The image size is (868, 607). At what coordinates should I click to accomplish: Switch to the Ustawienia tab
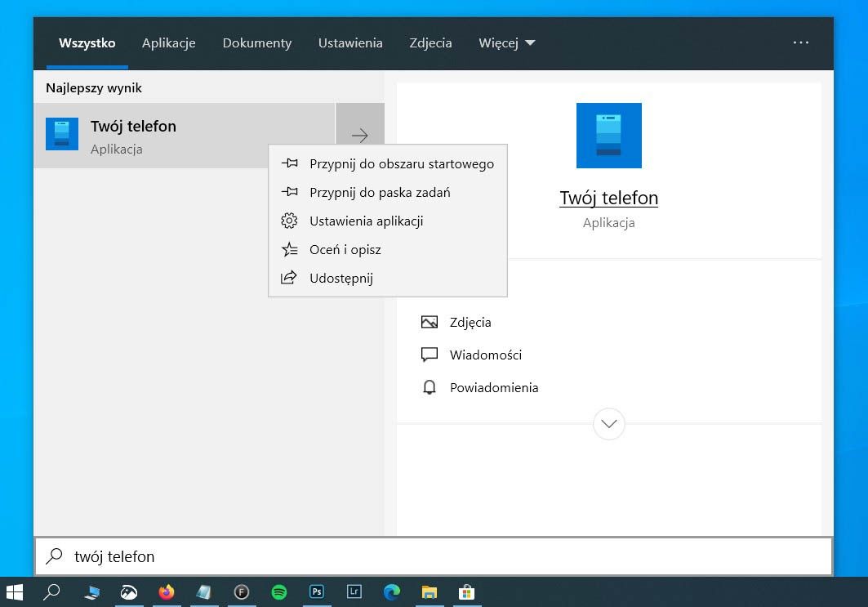(x=350, y=42)
